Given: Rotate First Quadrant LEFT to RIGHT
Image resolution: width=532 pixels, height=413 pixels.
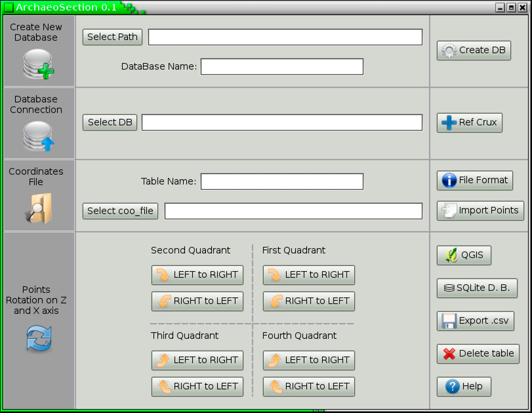Looking at the screenshot, I should tap(309, 275).
